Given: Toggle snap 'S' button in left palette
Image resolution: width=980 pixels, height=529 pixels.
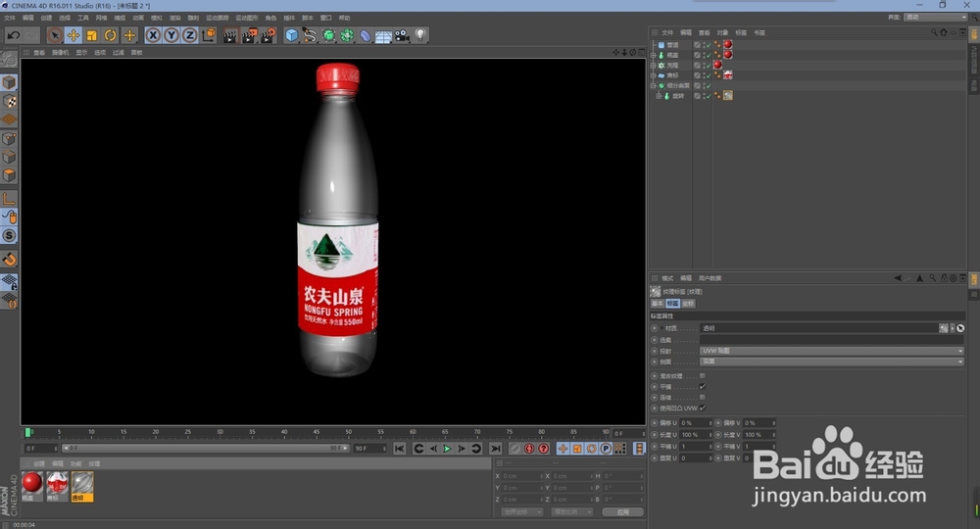Looking at the screenshot, I should pos(9,235).
